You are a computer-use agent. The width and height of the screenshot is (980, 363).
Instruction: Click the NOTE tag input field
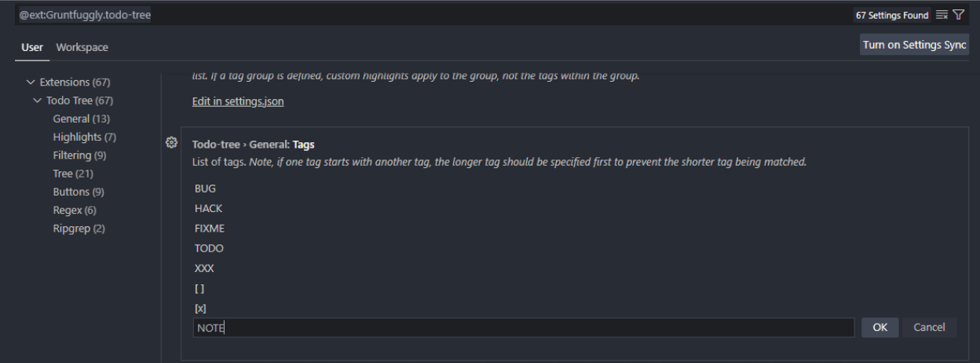point(523,328)
